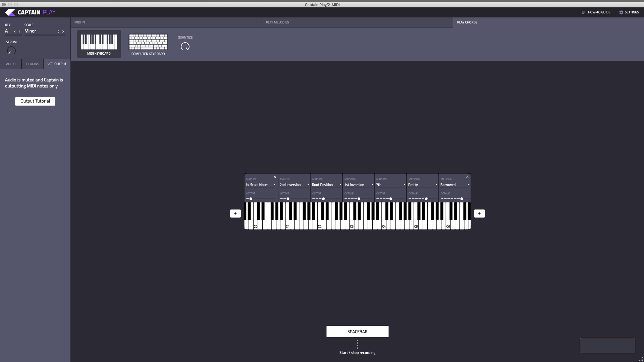
Task: Adjust Pretty zone octave slider
Action: pyautogui.click(x=423, y=199)
